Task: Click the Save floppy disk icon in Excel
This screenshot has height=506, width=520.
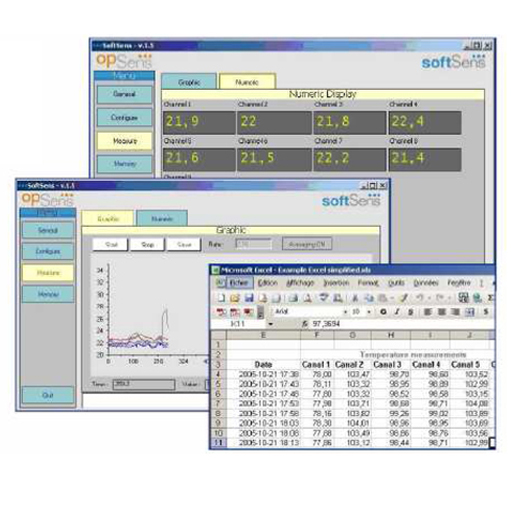Action: [249, 298]
